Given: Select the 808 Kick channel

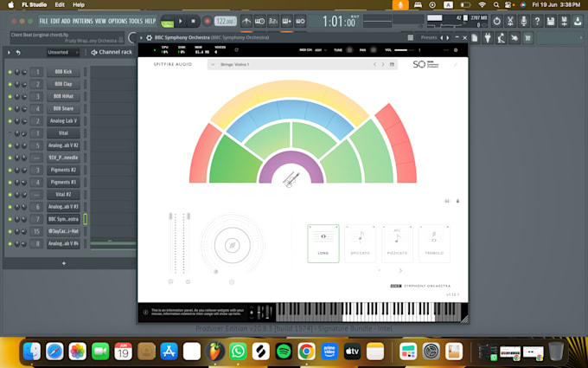Looking at the screenshot, I should tap(63, 72).
